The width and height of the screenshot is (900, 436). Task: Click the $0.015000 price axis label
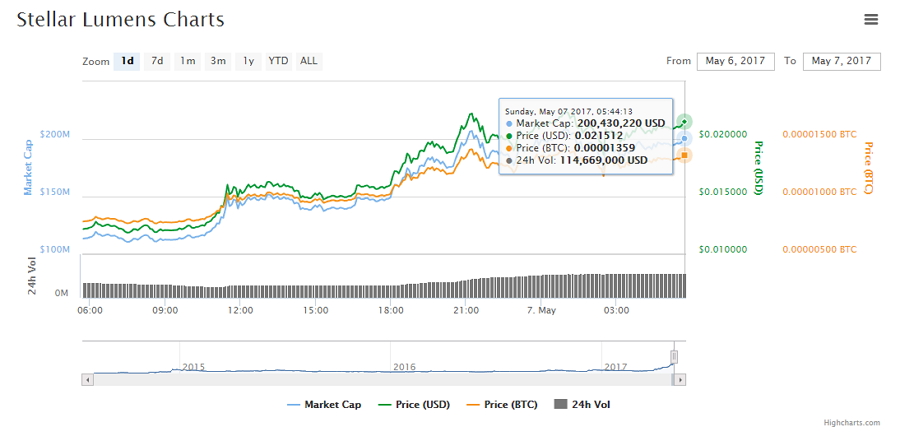tap(723, 192)
